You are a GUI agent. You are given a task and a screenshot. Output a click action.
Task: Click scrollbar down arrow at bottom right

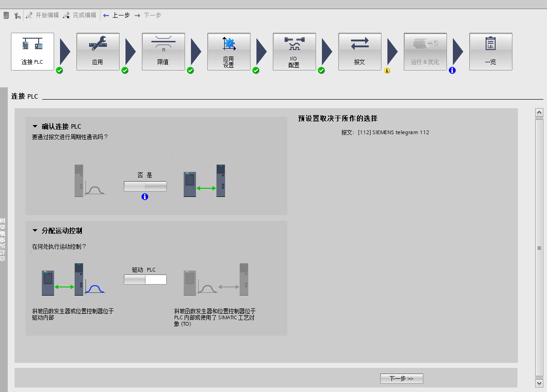point(539,383)
